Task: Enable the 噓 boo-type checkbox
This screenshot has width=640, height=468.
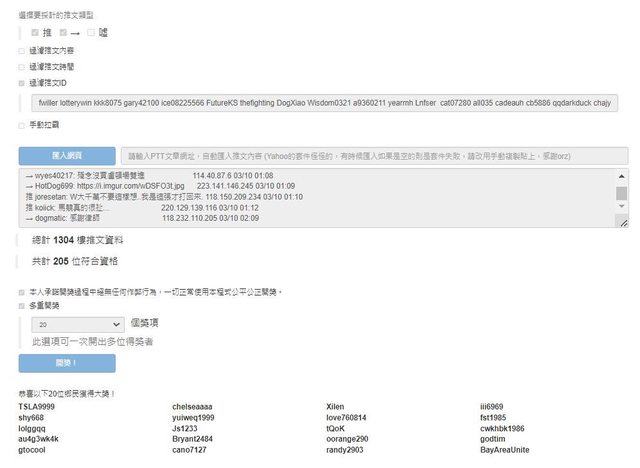Action: (x=91, y=33)
